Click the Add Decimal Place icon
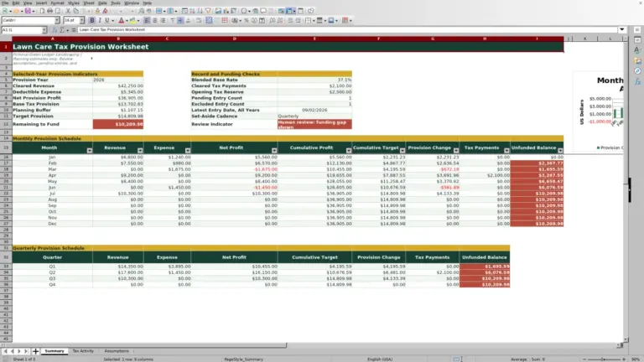This screenshot has width=644, height=362. tap(273, 20)
